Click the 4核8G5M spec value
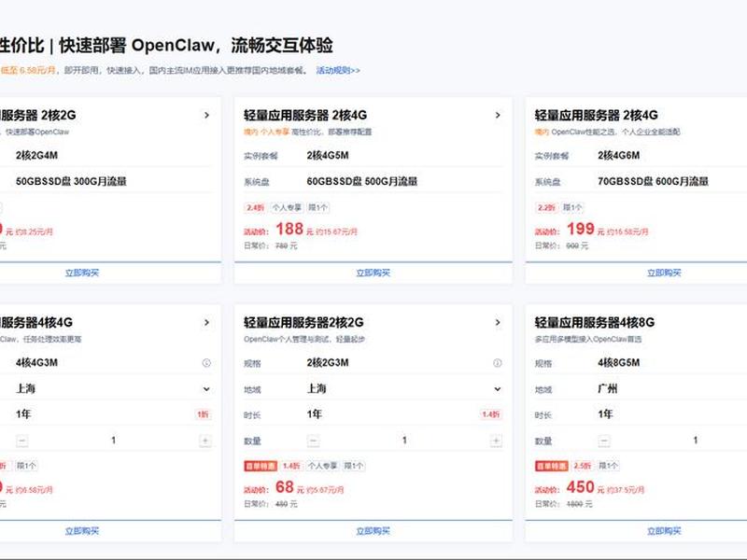This screenshot has height=560, width=747. 619,363
